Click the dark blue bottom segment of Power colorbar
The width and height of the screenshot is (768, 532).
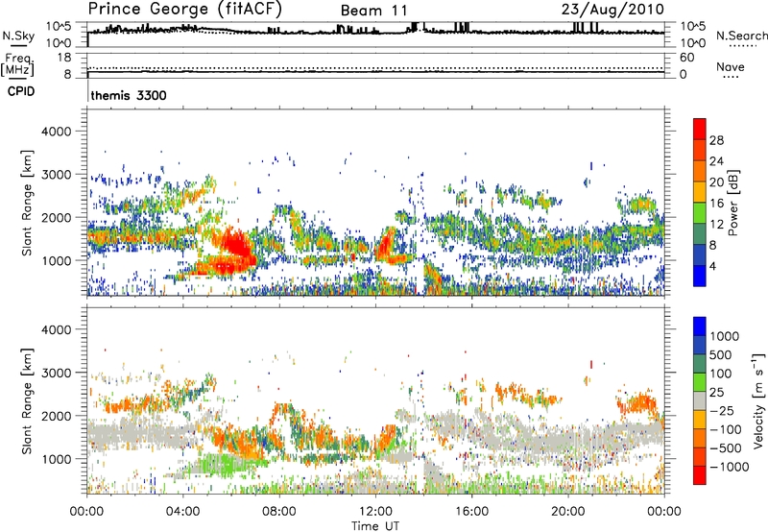point(700,276)
